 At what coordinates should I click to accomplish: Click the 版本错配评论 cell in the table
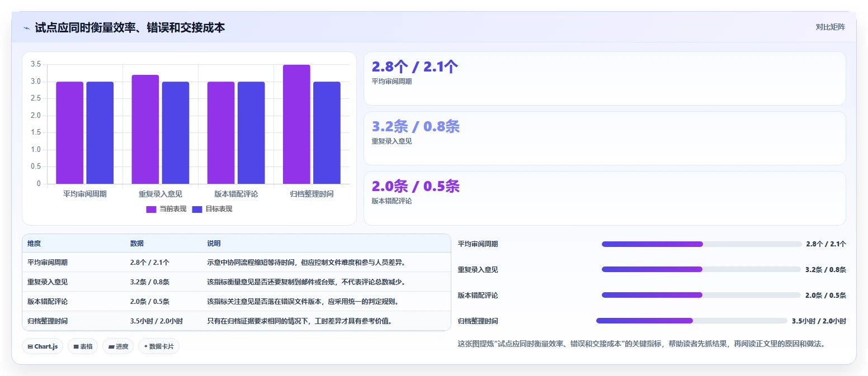(x=48, y=301)
